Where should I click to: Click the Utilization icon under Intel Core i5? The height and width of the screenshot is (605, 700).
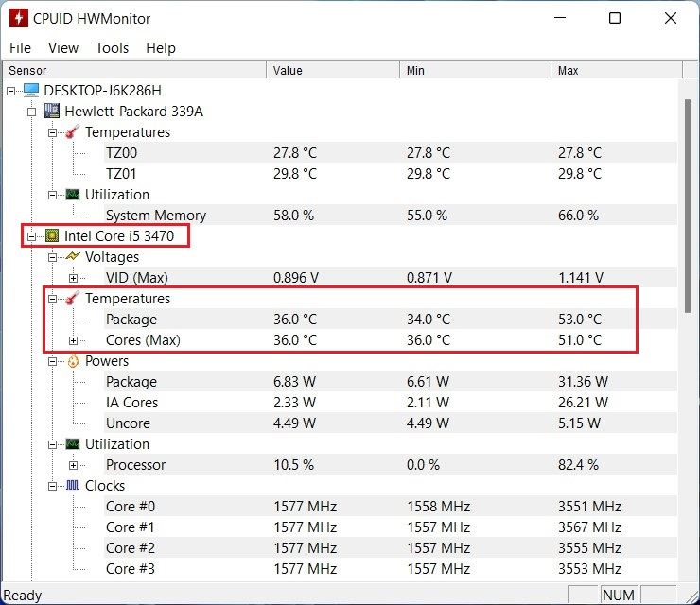(72, 444)
